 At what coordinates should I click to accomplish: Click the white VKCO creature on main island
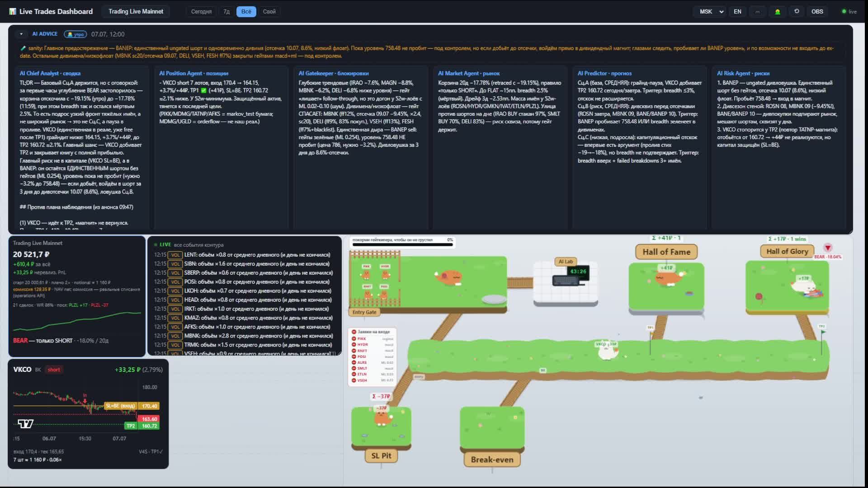(x=607, y=351)
